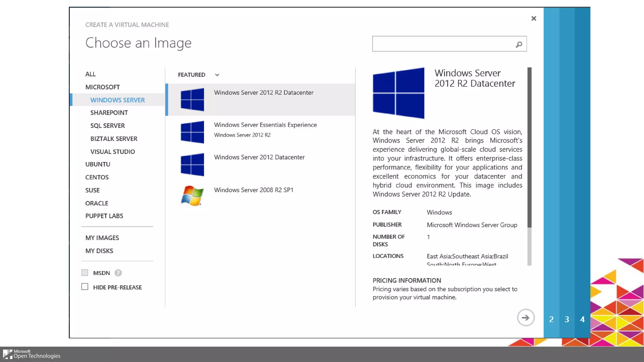Open the Ubuntu image category

click(98, 164)
